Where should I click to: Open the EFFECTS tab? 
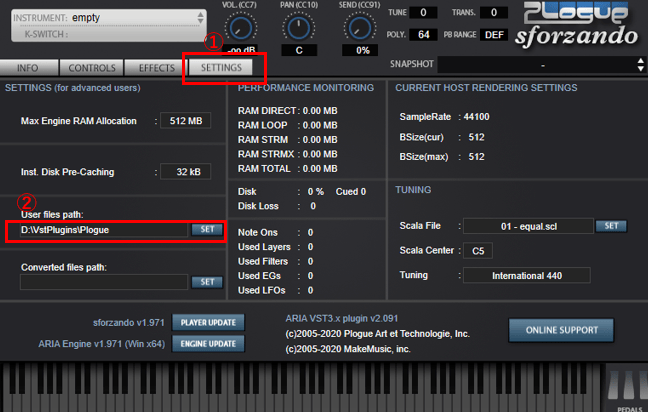click(156, 68)
